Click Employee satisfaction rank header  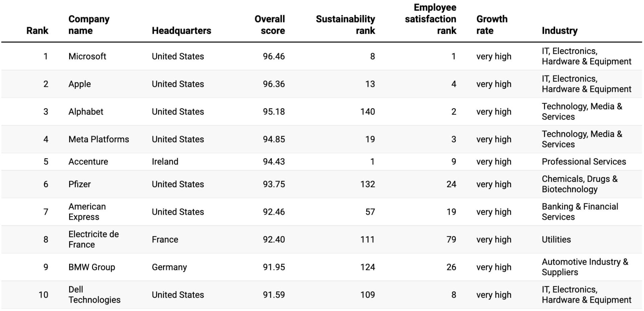pyautogui.click(x=430, y=19)
